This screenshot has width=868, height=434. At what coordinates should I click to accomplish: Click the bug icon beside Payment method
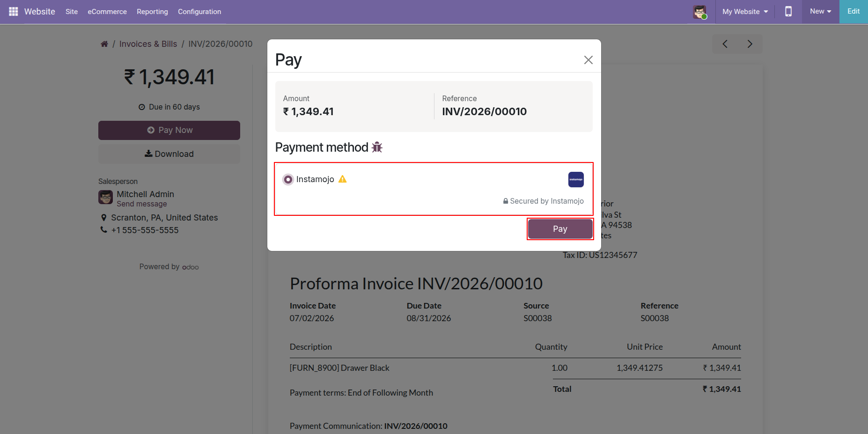click(377, 147)
